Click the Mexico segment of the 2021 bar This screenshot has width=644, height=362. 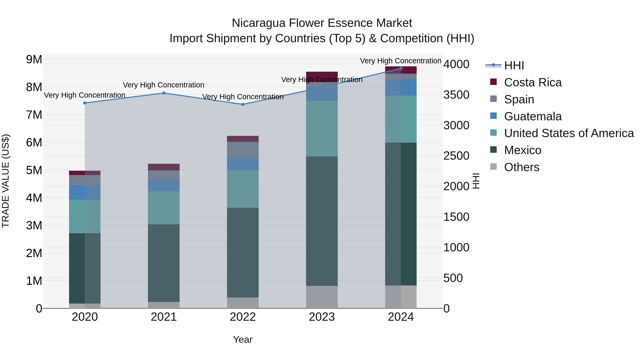(x=164, y=263)
